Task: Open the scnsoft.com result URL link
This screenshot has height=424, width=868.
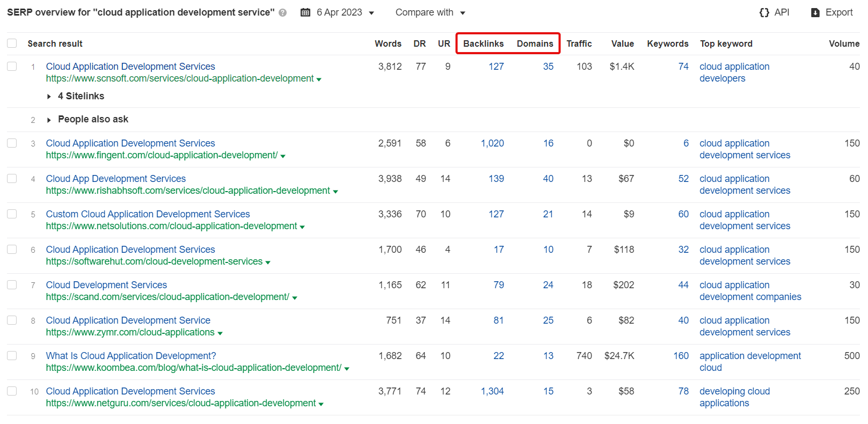Action: tap(180, 78)
